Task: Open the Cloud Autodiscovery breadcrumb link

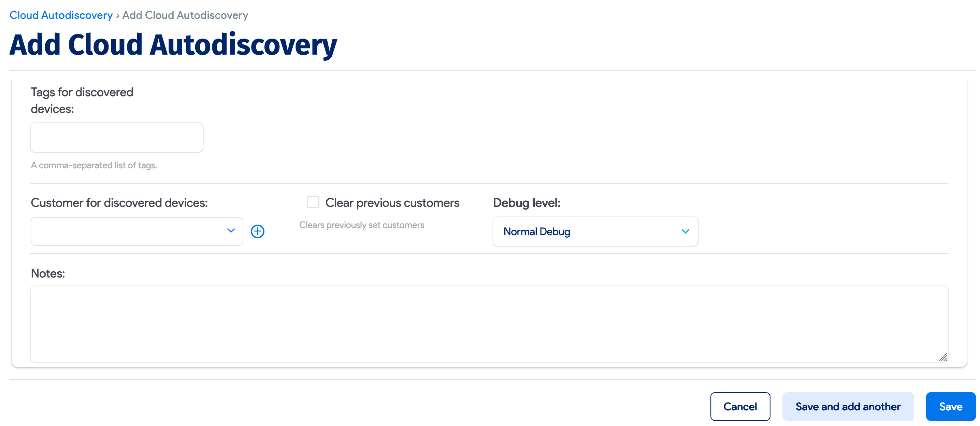Action: pyautogui.click(x=60, y=15)
